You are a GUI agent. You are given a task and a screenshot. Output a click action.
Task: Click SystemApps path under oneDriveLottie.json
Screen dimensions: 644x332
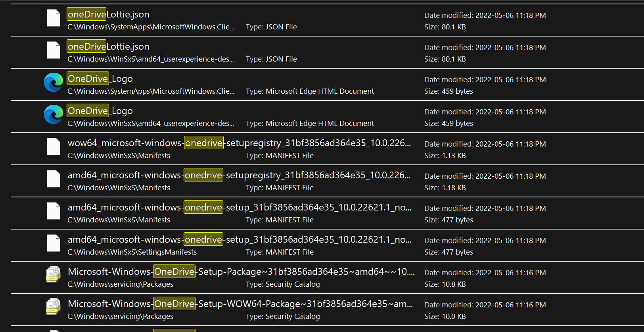click(151, 27)
